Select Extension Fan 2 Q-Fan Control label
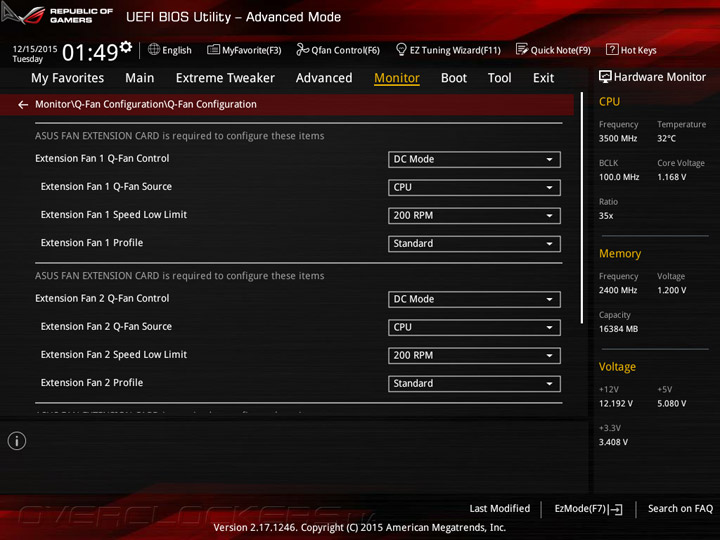Screen dimensions: 720x540 pyautogui.click(x=102, y=298)
